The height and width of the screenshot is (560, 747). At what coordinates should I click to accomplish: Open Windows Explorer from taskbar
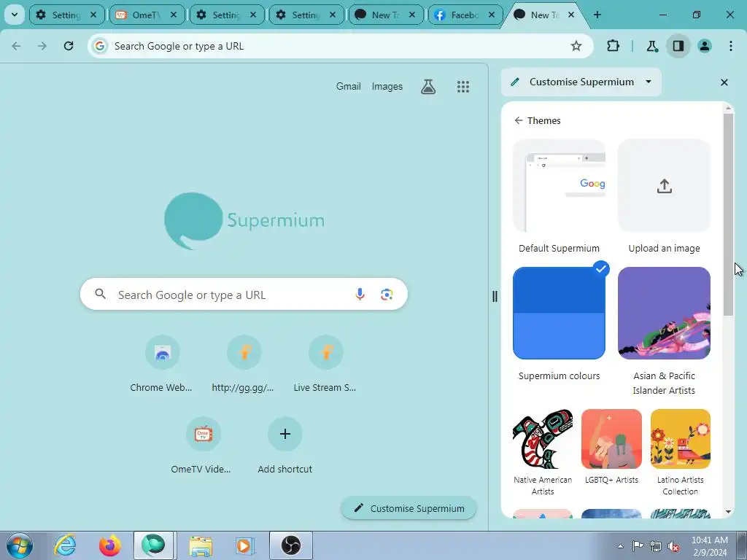pyautogui.click(x=201, y=545)
